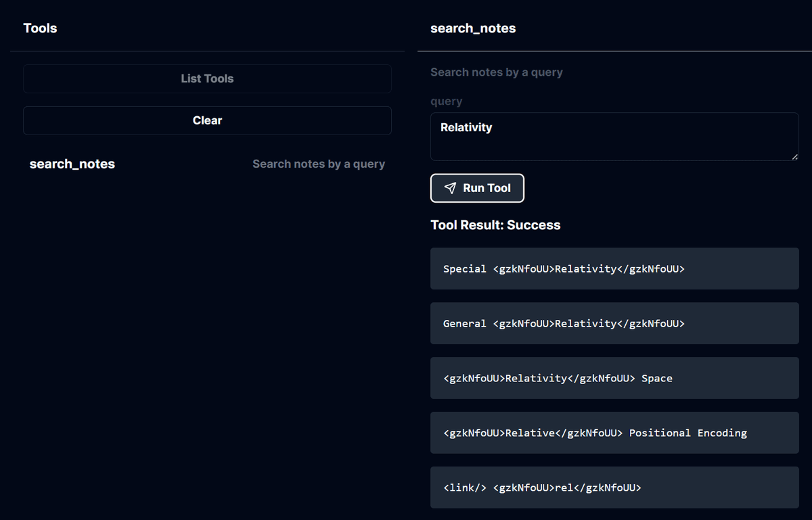The image size is (812, 520).
Task: Click the resize grip of the query textarea
Action: [x=794, y=156]
